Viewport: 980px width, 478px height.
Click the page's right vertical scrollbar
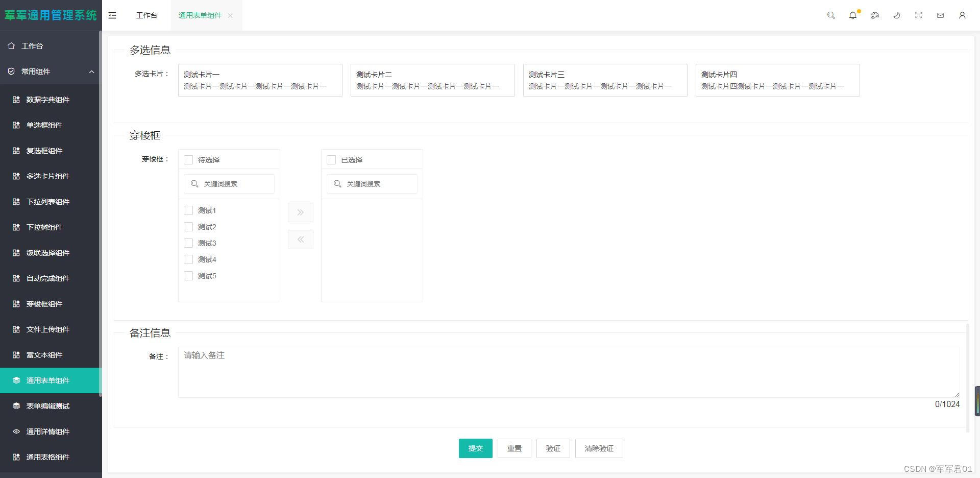click(x=968, y=378)
